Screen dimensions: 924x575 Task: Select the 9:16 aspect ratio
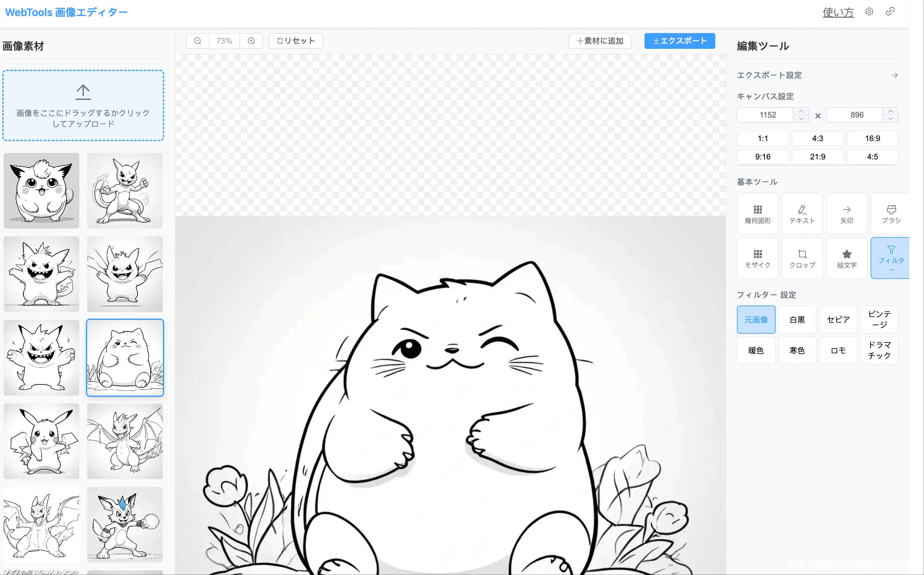tap(763, 157)
